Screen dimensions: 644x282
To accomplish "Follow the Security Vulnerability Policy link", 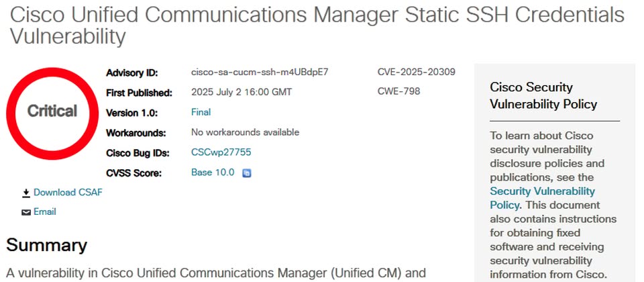I will tap(542, 197).
